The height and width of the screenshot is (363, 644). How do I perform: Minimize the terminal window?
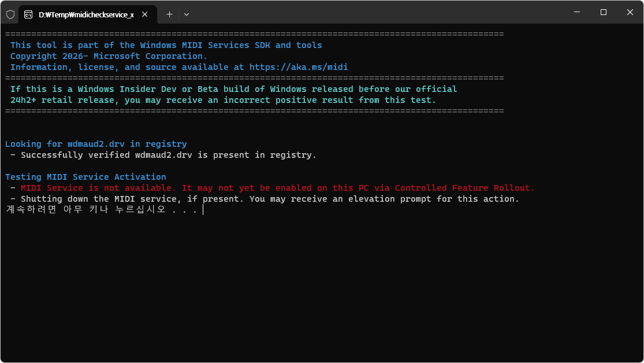click(x=577, y=12)
